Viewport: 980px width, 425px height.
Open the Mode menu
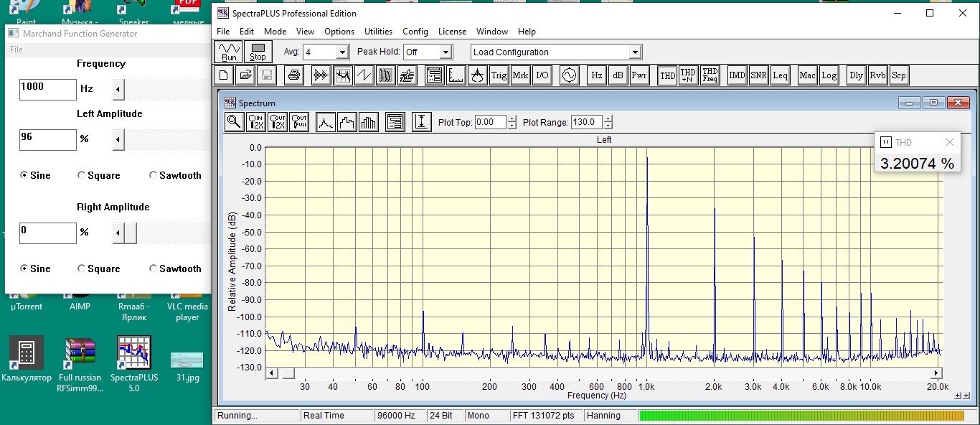[x=275, y=32]
